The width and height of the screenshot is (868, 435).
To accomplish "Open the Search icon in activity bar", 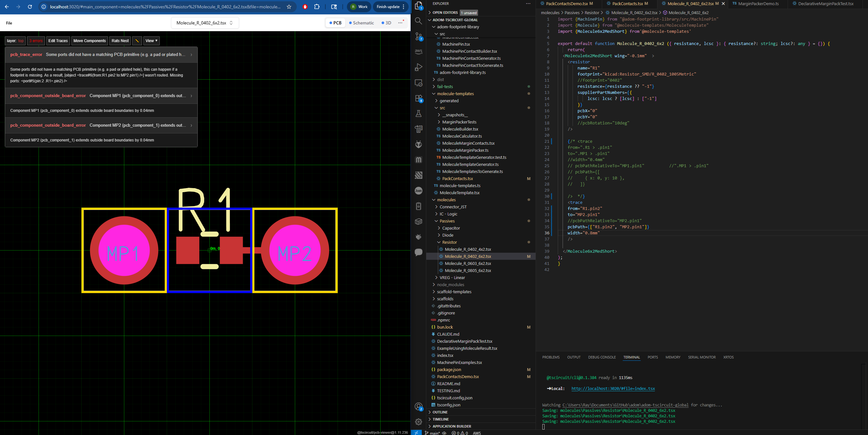I will point(419,21).
